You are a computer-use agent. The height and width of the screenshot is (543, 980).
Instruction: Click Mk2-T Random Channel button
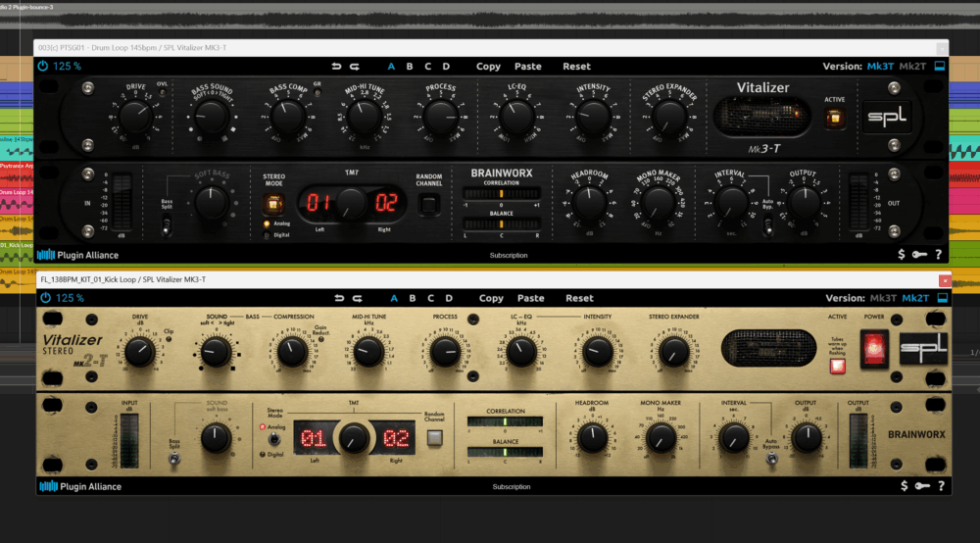point(434,438)
